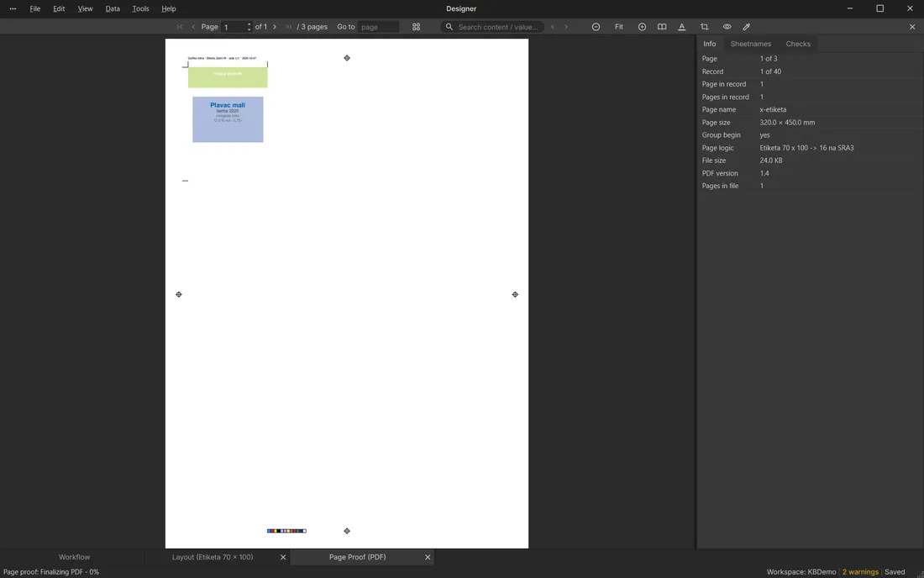Click the Record value 1 of 40
The height and width of the screenshot is (578, 924).
770,71
